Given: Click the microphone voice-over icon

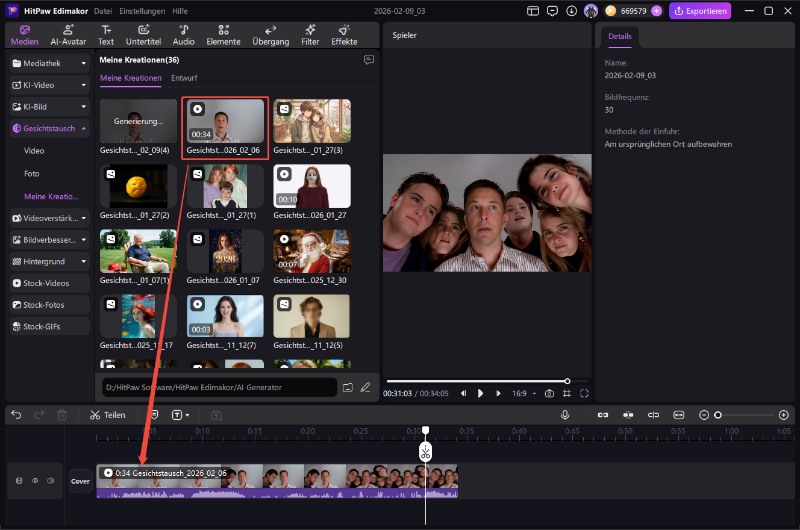Looking at the screenshot, I should pyautogui.click(x=565, y=414).
